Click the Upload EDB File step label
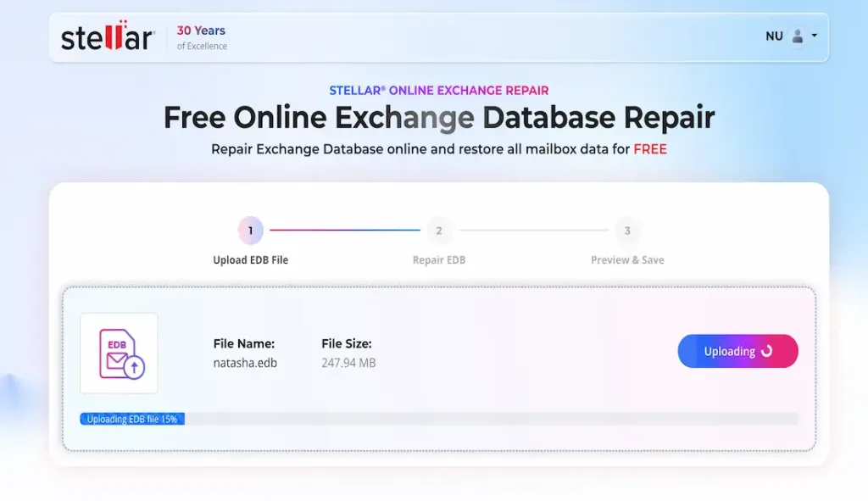Screen dimensions: 868x501 coord(251,260)
